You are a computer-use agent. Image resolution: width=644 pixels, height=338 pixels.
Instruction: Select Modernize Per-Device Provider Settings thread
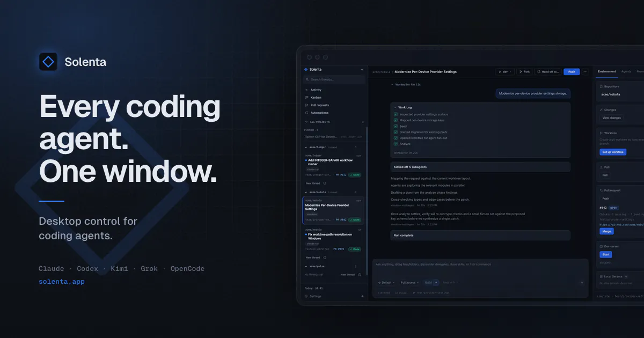333,210
